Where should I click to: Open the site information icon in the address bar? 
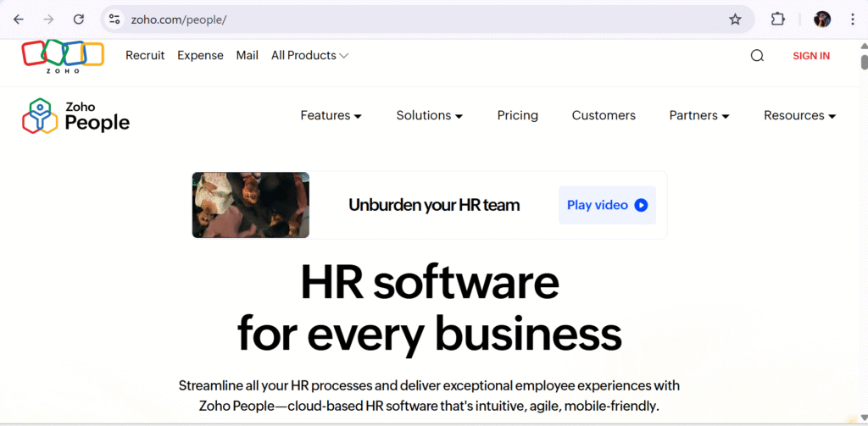coord(114,19)
